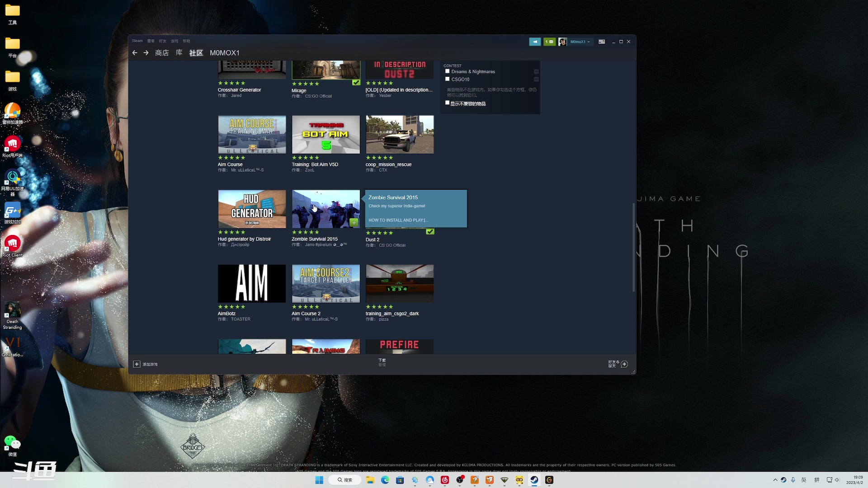The height and width of the screenshot is (488, 868).
Task: Click Steam icon in taskbar
Action: [x=534, y=480]
